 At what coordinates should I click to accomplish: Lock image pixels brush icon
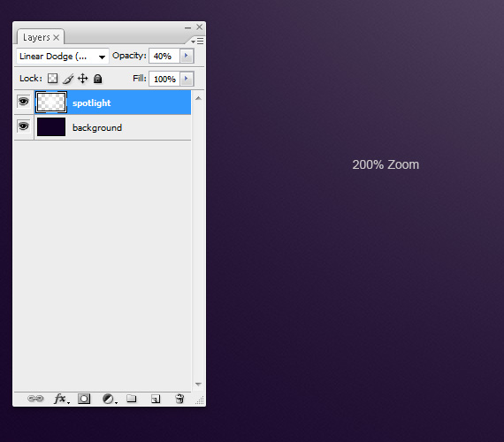[68, 79]
